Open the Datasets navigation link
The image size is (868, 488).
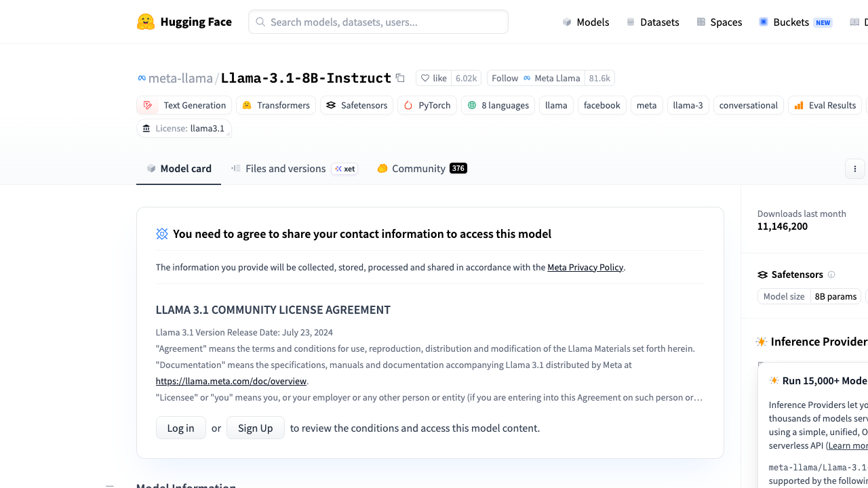tap(652, 22)
